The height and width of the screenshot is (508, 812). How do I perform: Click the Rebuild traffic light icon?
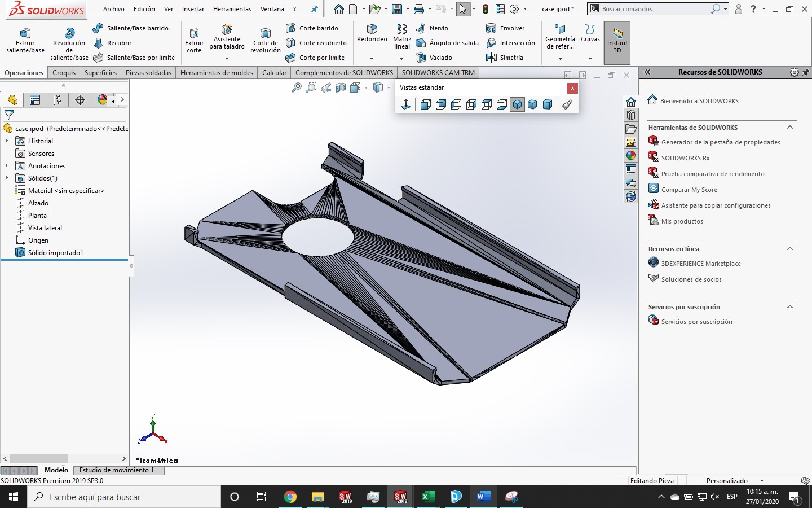point(486,9)
